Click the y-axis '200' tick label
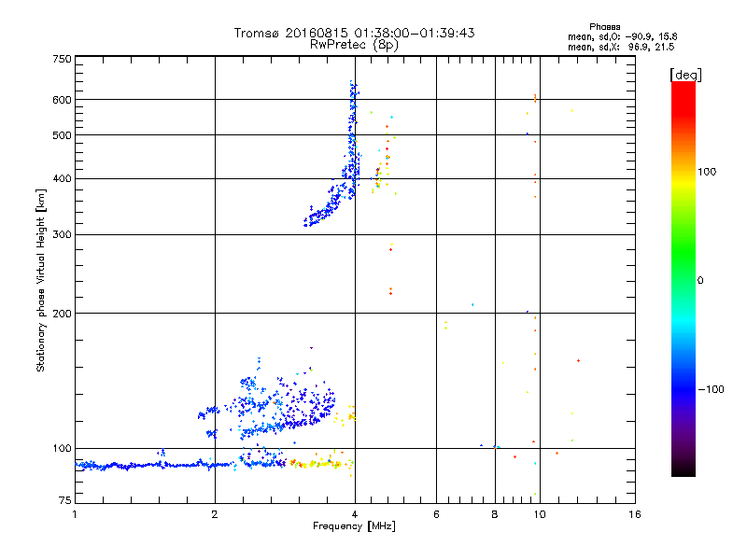This screenshot has height=560, width=747. 62,314
